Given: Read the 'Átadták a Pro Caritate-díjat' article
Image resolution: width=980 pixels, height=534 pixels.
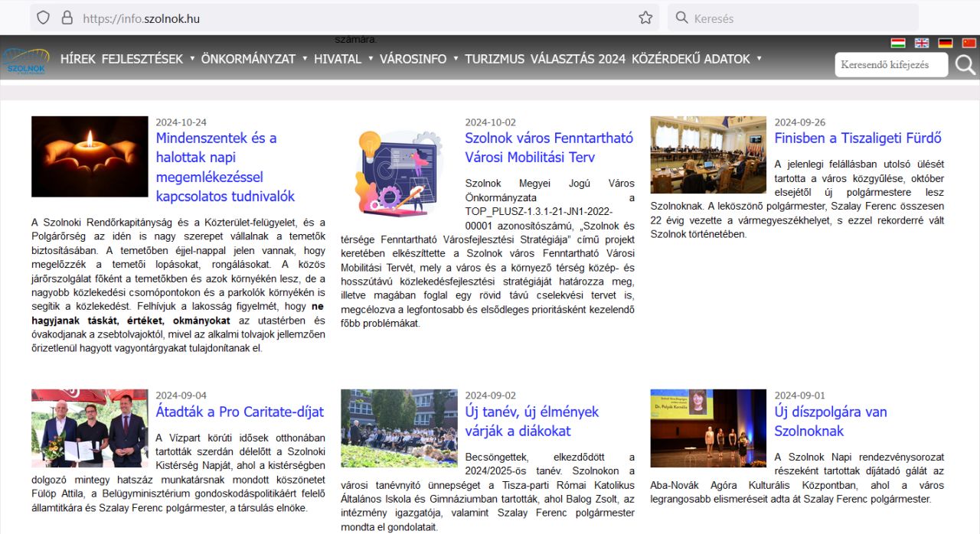Looking at the screenshot, I should (x=240, y=412).
